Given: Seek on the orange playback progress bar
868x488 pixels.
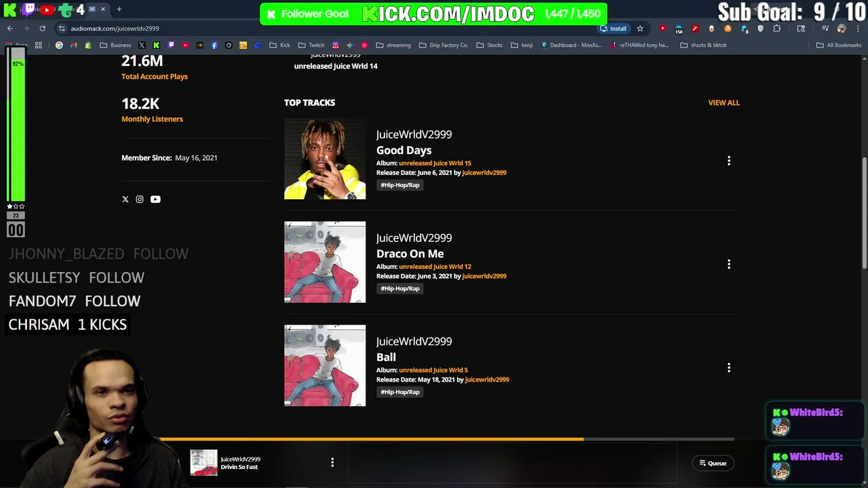Looking at the screenshot, I should [x=448, y=439].
